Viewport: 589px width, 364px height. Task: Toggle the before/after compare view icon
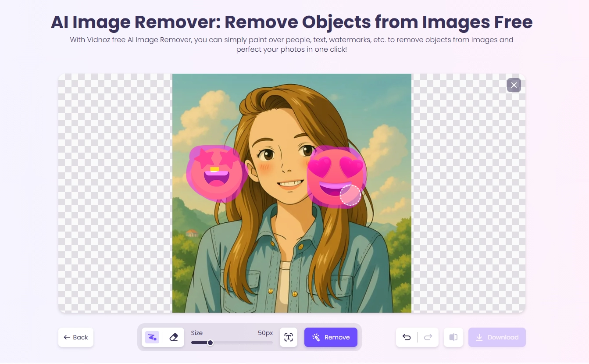pos(453,337)
